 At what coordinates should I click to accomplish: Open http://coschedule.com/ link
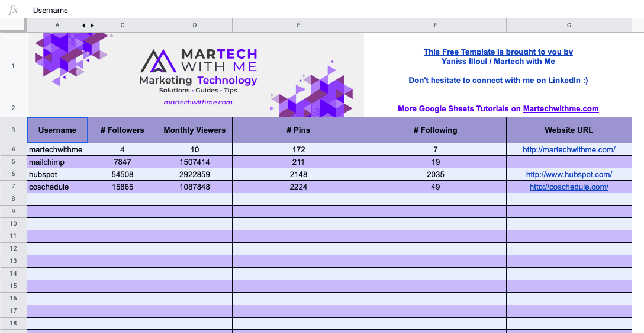click(x=569, y=187)
